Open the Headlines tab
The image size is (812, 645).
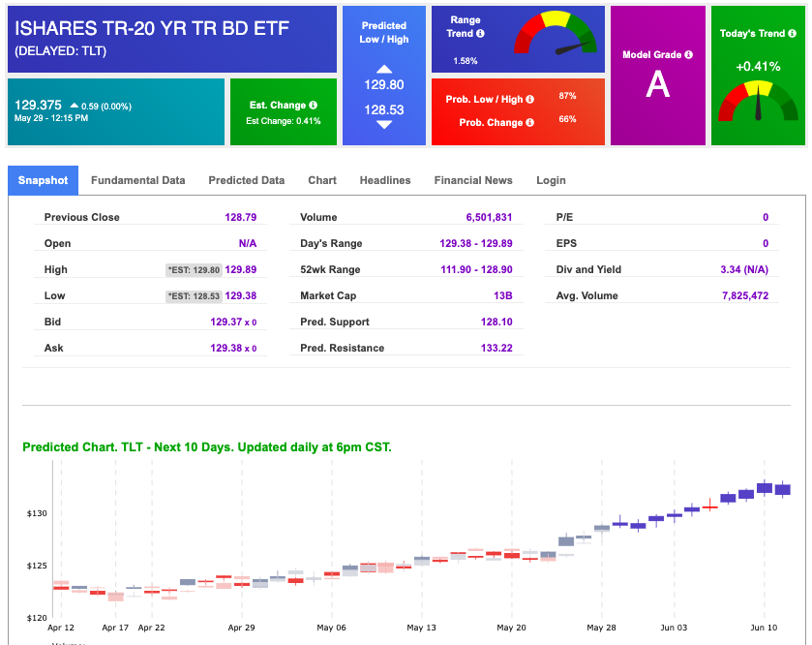[x=385, y=180]
